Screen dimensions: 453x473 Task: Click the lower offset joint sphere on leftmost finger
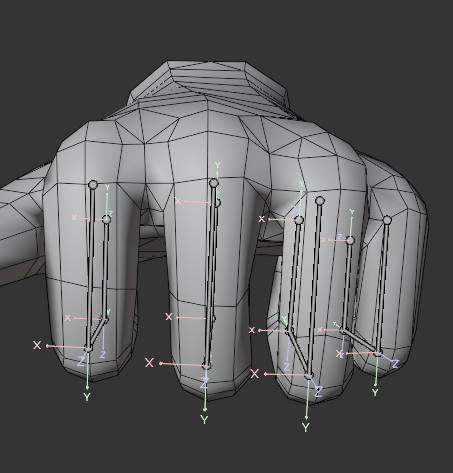[x=106, y=219]
